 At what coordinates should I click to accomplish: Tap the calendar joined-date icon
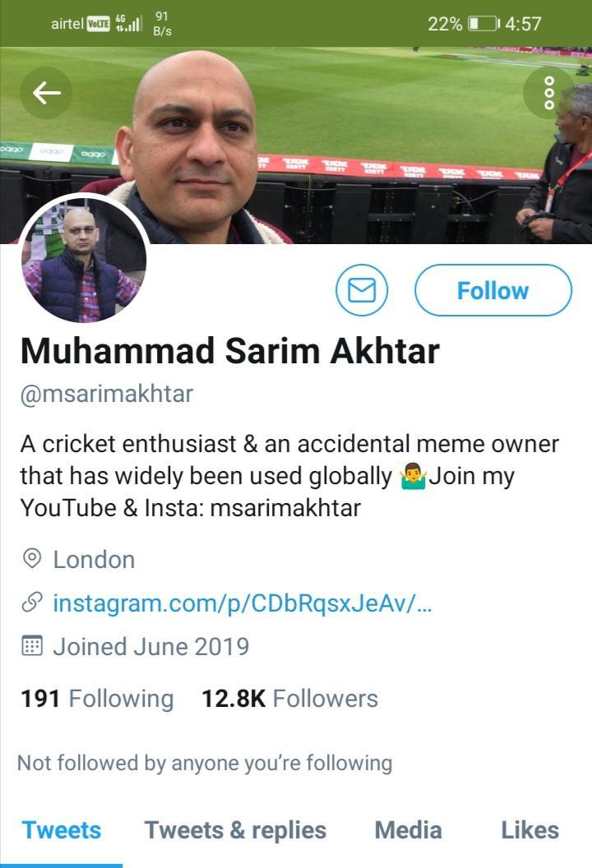tap(32, 646)
